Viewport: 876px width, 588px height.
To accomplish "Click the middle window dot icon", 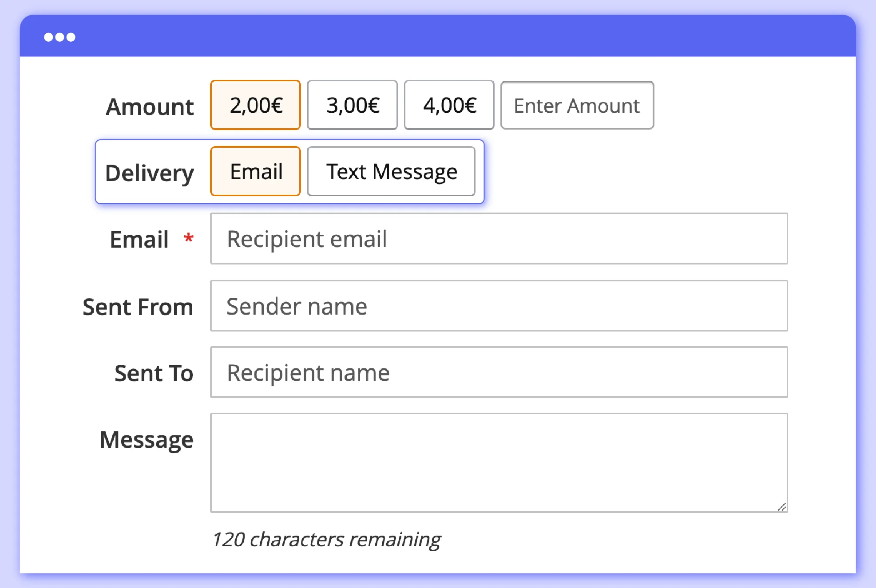I will [59, 37].
